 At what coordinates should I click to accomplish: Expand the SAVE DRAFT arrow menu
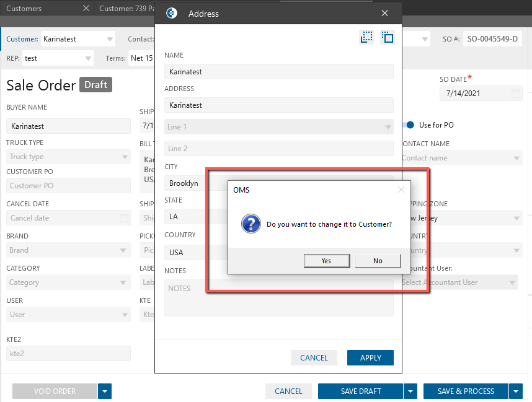tap(410, 391)
